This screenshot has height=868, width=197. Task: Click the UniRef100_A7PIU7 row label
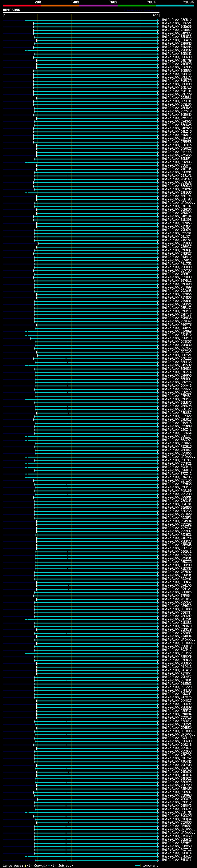(177, 206)
